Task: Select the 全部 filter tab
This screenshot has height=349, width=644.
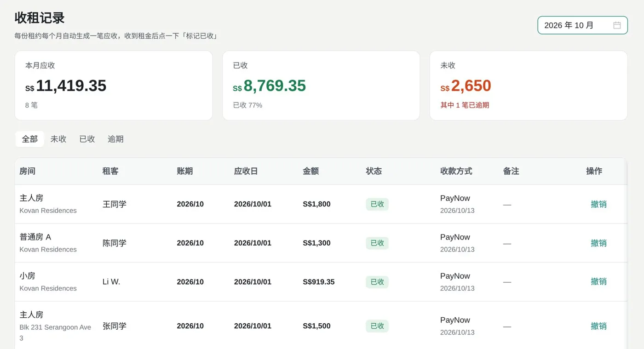Action: click(30, 139)
